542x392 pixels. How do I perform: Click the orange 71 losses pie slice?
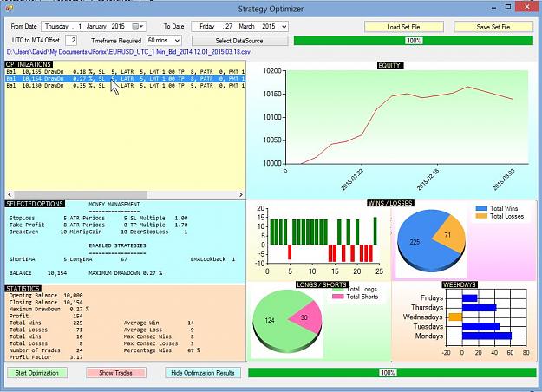[x=450, y=234]
